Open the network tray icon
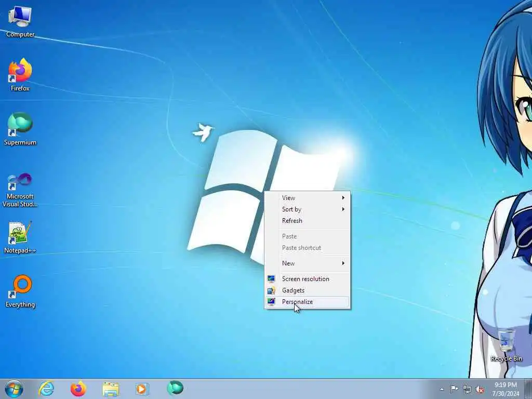The width and height of the screenshot is (532, 399). pyautogui.click(x=467, y=389)
